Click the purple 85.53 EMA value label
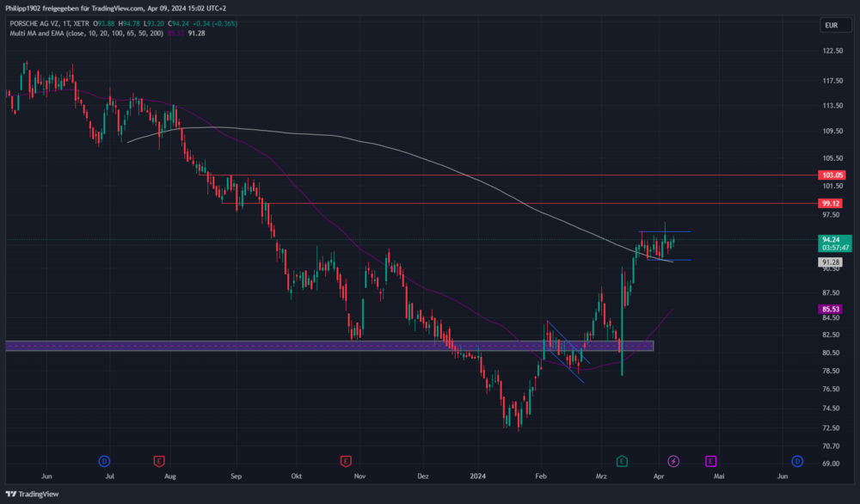Image resolution: width=860 pixels, height=504 pixels. pyautogui.click(x=831, y=309)
